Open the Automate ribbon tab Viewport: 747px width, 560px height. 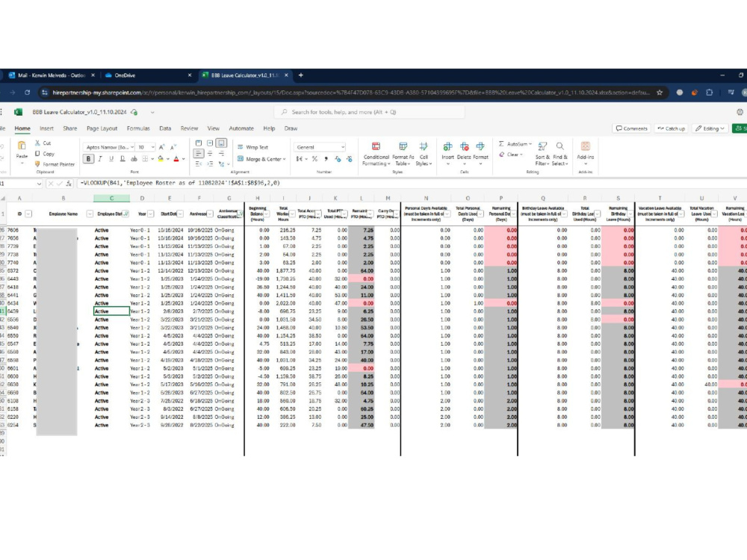click(241, 128)
